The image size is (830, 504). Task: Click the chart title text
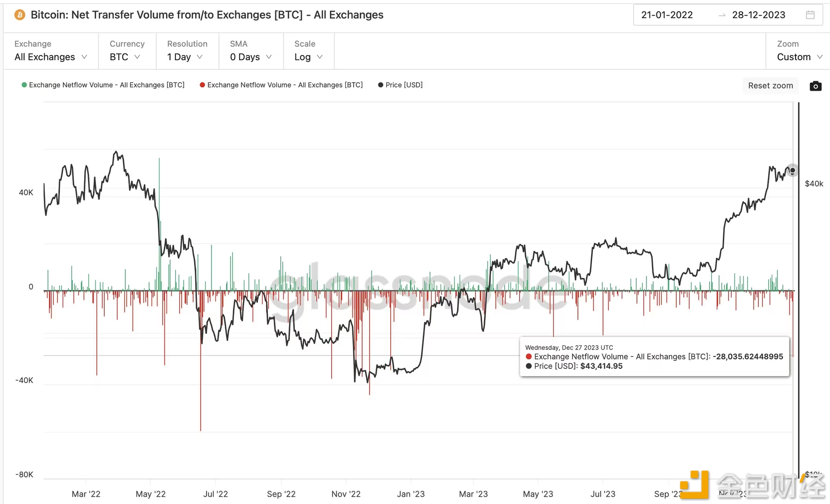tap(207, 15)
